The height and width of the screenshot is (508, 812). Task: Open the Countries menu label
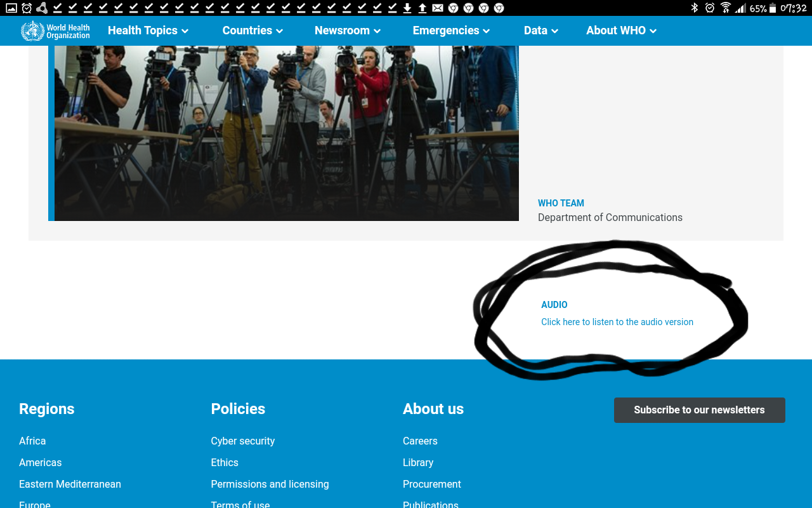pos(247,30)
